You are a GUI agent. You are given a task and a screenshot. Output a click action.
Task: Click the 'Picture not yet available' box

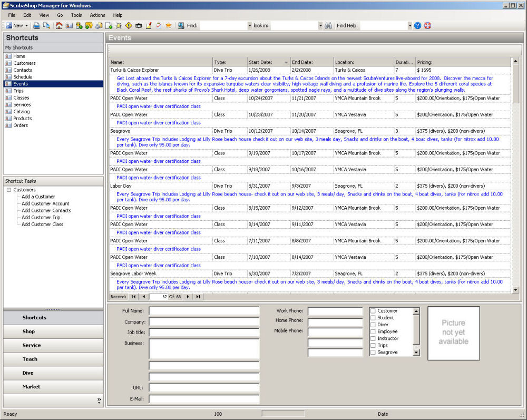[x=453, y=333]
